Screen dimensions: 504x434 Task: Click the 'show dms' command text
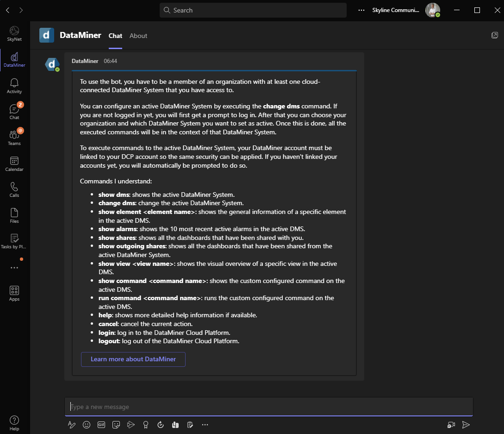[x=114, y=195]
